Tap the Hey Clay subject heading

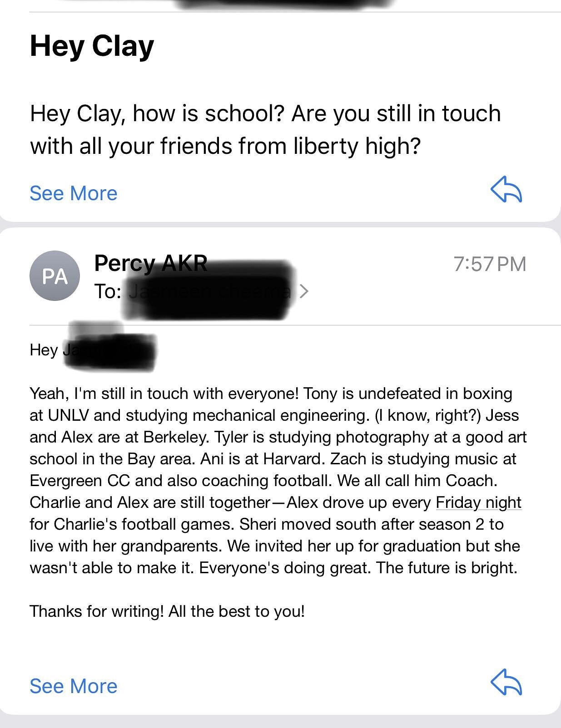92,46
